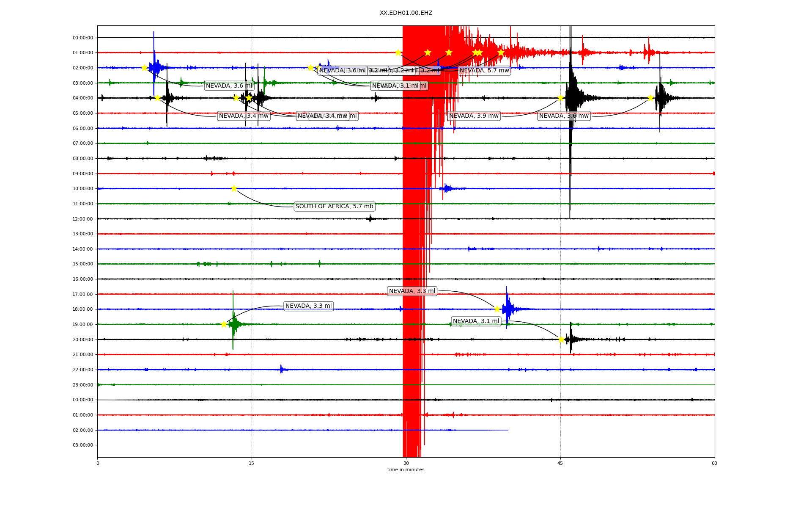Click the large blue waveform burst on the 18:00:00 trace
This screenshot has height=508, width=812.
(x=507, y=308)
